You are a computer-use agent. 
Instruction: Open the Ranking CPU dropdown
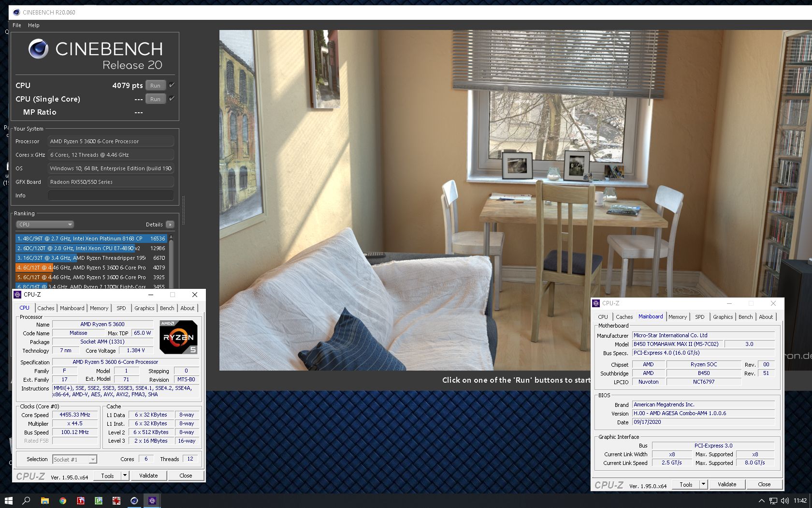point(44,224)
